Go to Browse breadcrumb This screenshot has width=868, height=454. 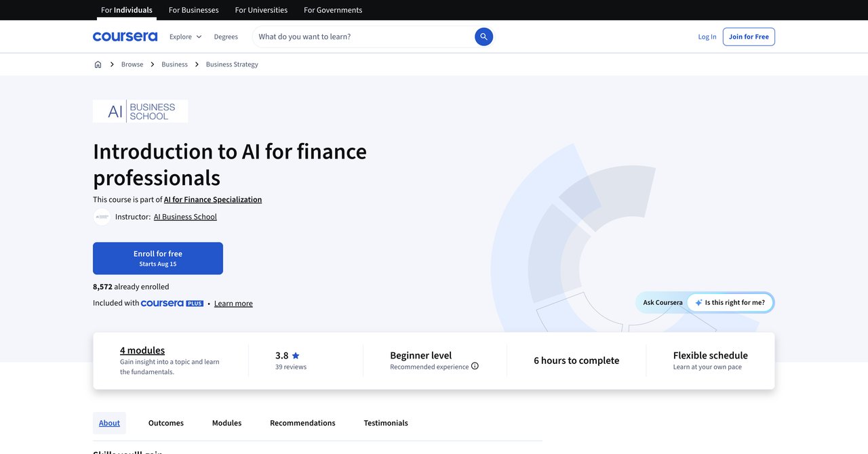pos(132,64)
